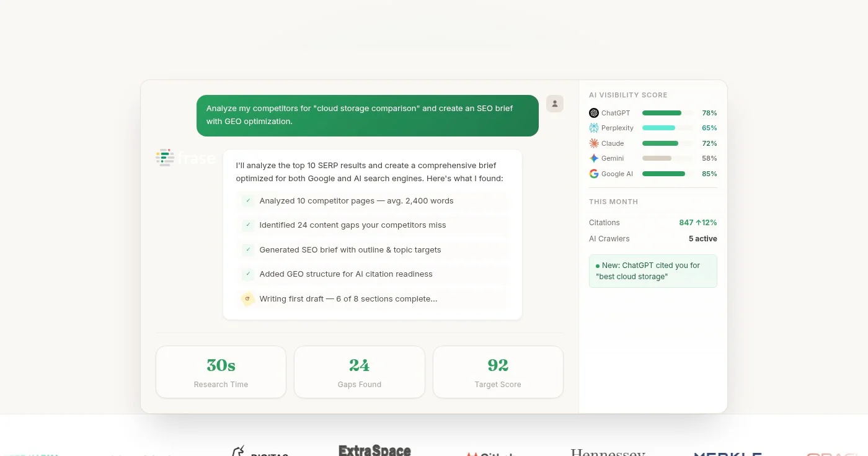Image resolution: width=868 pixels, height=456 pixels.
Task: Click checkmark icon next to 'Generated SEO brief'
Action: pyautogui.click(x=248, y=249)
